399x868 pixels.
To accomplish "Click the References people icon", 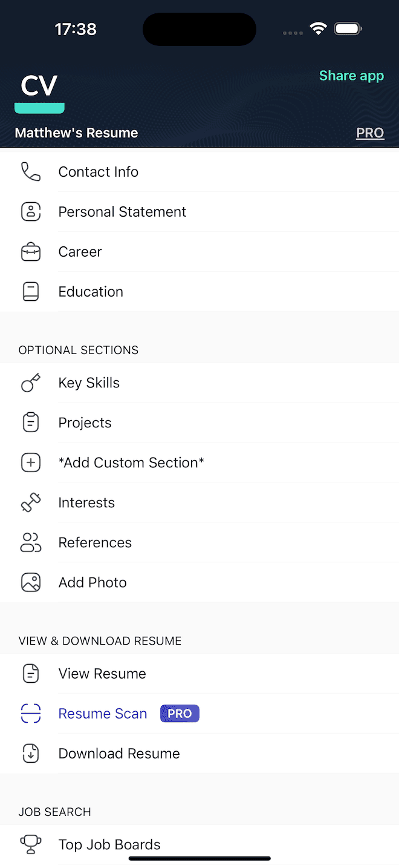I will tap(30, 542).
